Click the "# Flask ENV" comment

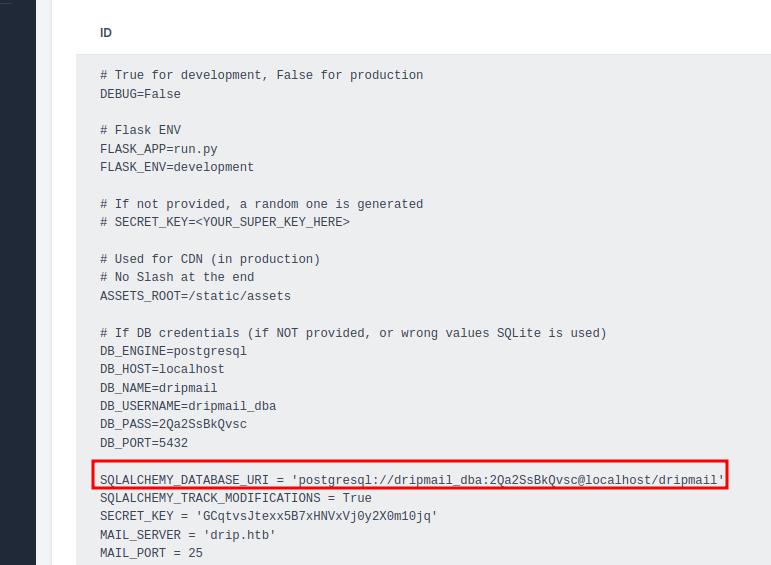click(x=140, y=130)
